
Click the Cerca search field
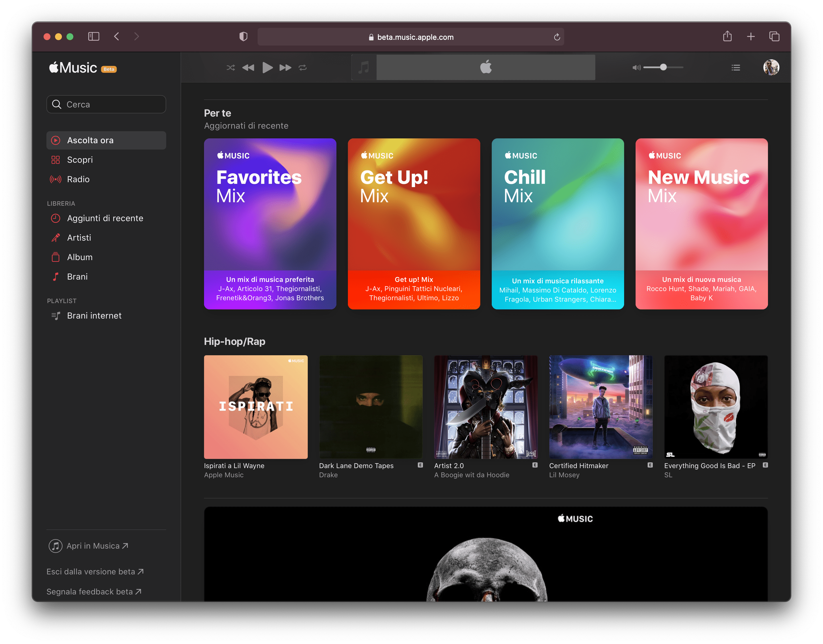106,104
